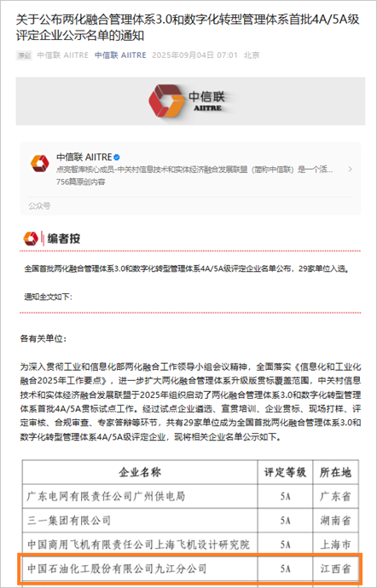Click the 所在地 table column header
The height and width of the screenshot is (588, 377).
[x=335, y=472]
